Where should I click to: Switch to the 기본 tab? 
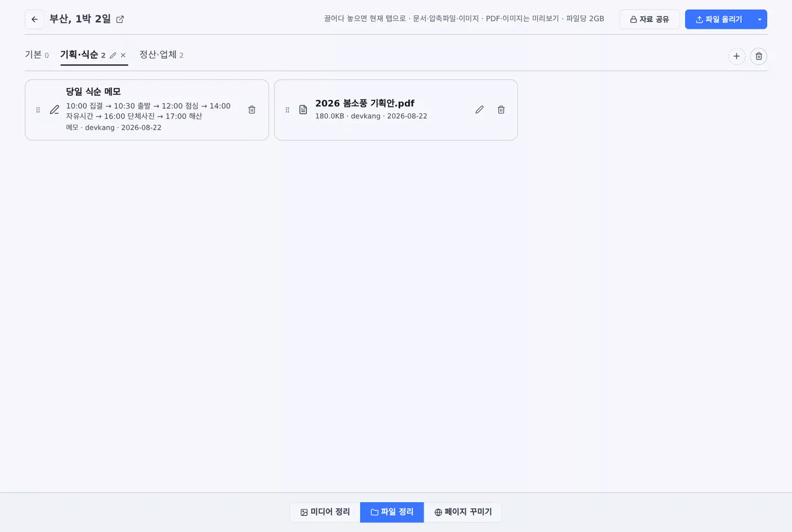pyautogui.click(x=37, y=54)
